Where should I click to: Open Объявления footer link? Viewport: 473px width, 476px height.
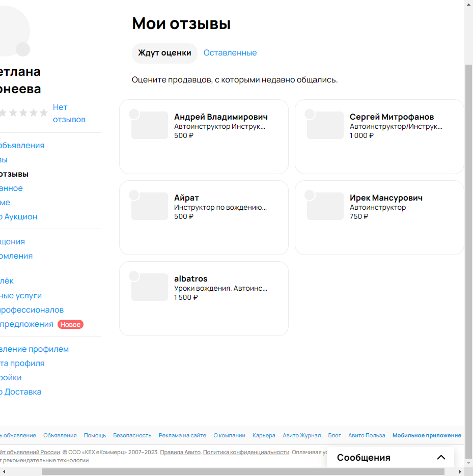tap(60, 435)
